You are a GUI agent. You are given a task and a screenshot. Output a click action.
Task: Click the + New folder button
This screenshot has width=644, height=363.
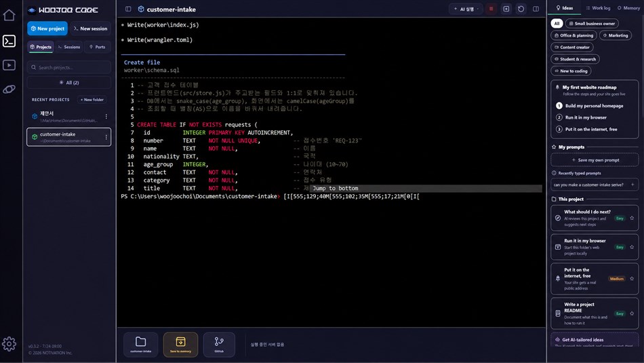(92, 100)
